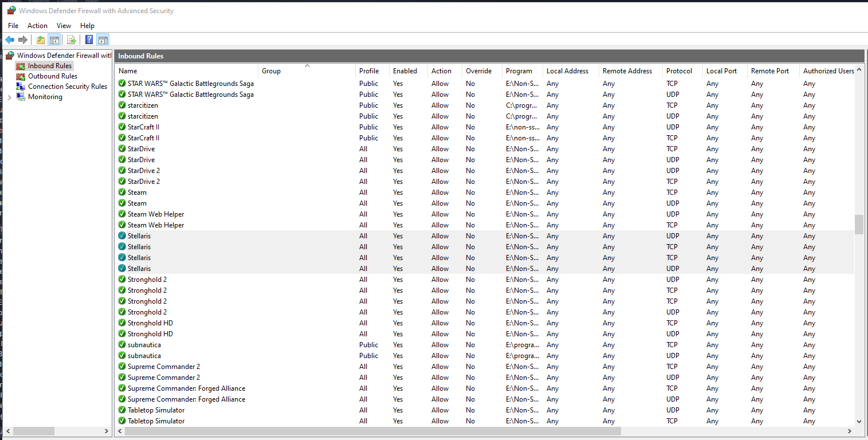The height and width of the screenshot is (440, 868).
Task: Open the Action menu
Action: pos(38,26)
